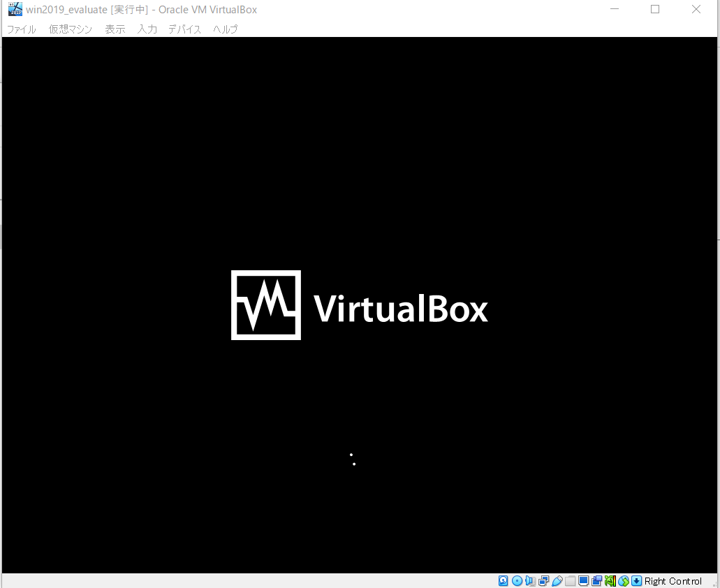Screen dimensions: 720x588
Task: Open the デバイス menu
Action: [184, 29]
